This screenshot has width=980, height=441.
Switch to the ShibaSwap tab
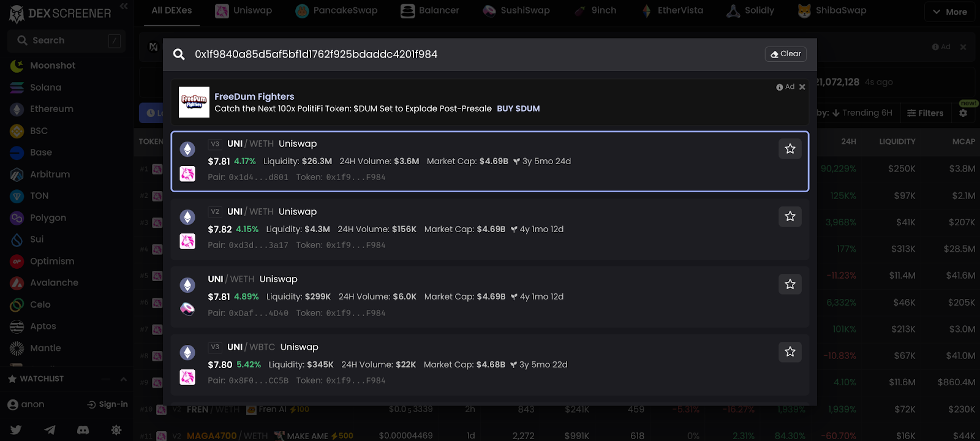coord(832,11)
